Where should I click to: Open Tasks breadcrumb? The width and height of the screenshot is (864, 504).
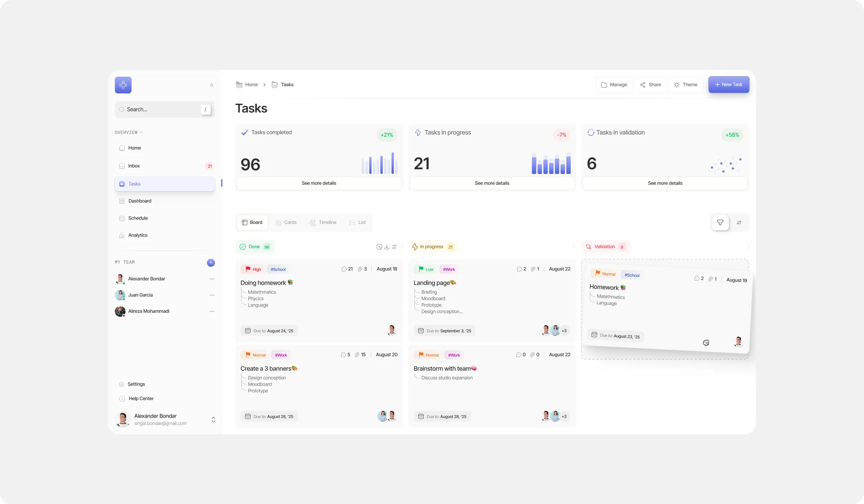tap(283, 85)
